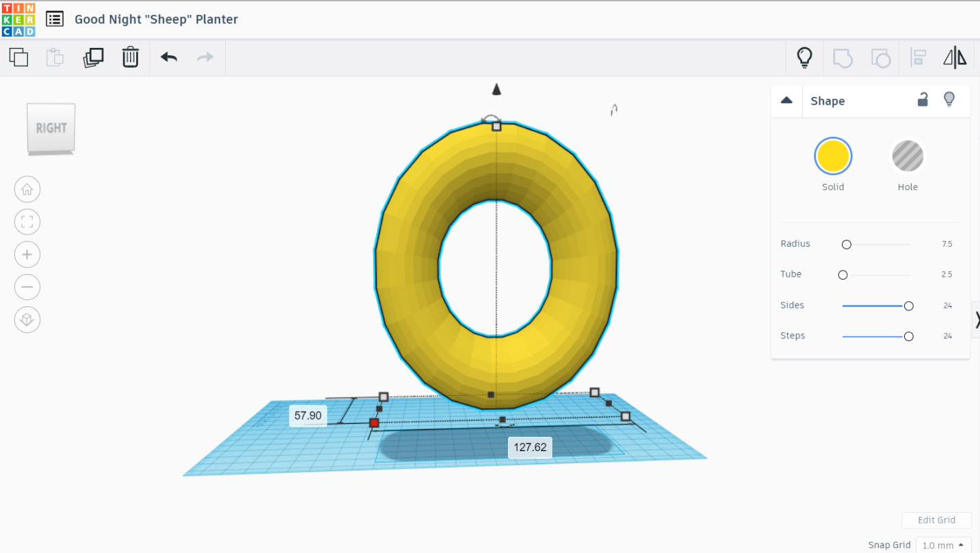980x553 pixels.
Task: Zoom out with the minus button
Action: tap(27, 287)
